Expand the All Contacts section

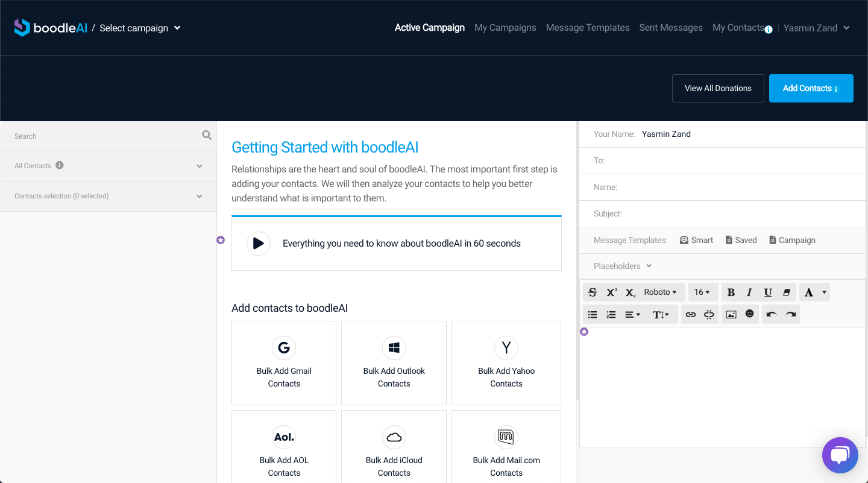pyautogui.click(x=108, y=166)
